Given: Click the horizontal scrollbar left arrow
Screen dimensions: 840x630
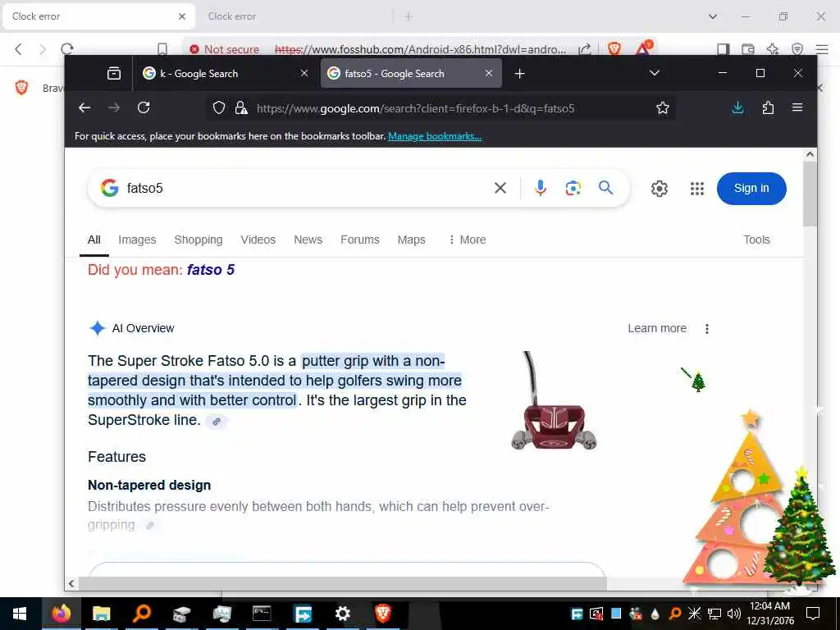Looking at the screenshot, I should tap(71, 583).
